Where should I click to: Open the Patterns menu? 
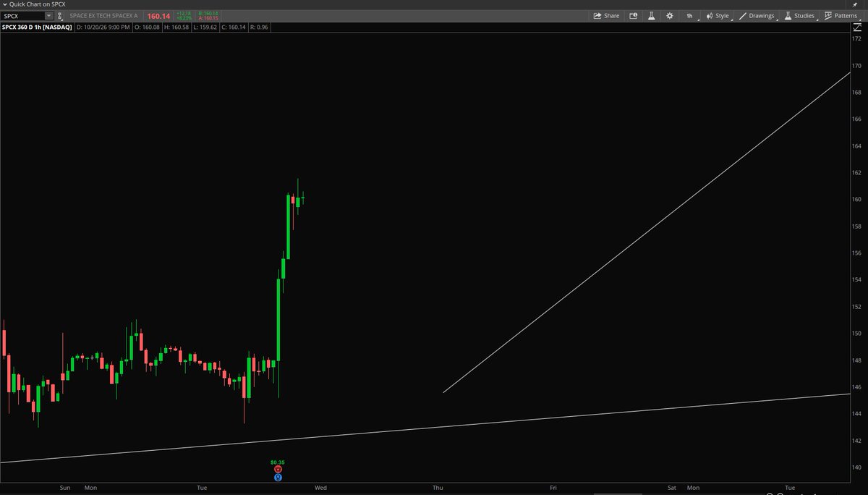841,15
